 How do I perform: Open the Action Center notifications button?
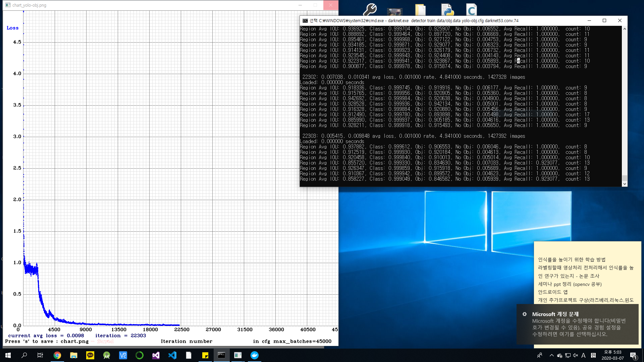[x=633, y=355]
